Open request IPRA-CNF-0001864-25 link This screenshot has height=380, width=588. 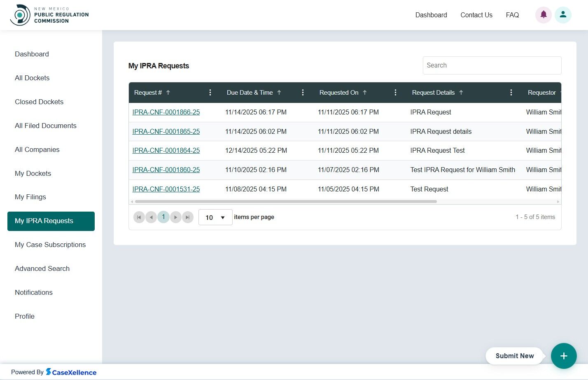[x=166, y=150]
